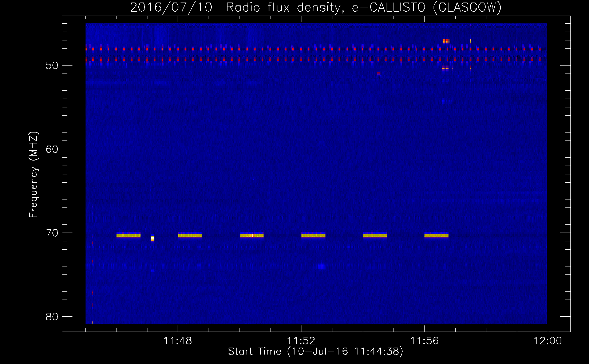Click the 70 frequency tick label
Screen dimensions: 589x364
pyautogui.click(x=52, y=233)
